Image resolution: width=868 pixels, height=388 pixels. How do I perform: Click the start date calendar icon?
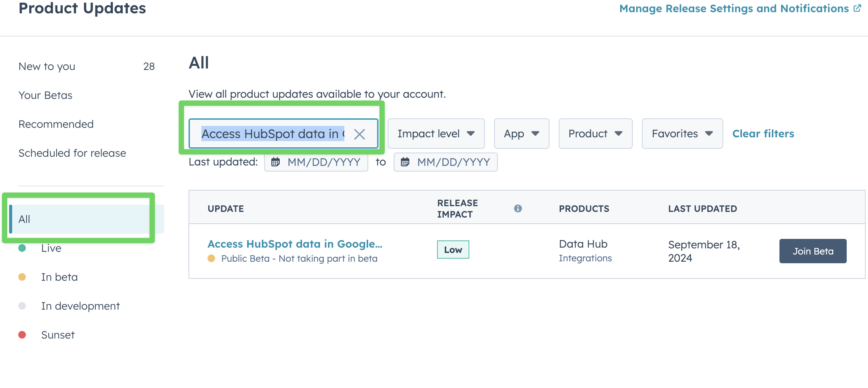click(x=276, y=162)
